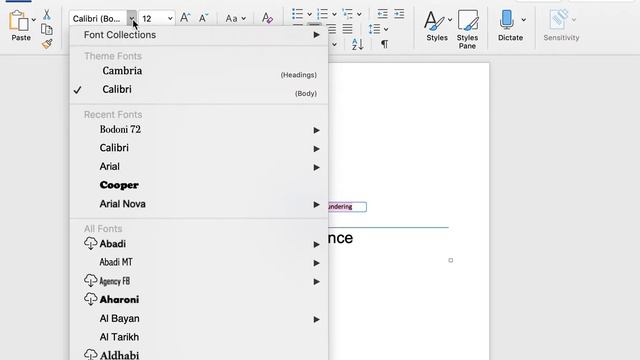Apply numbered list formatting
Screen dimensions: 640x360
(x=322, y=14)
